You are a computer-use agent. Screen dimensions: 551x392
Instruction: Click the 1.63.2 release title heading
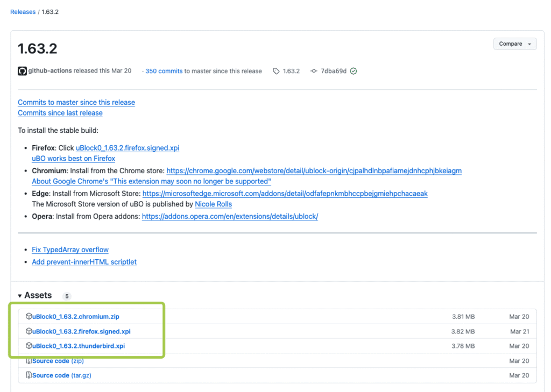pyautogui.click(x=38, y=48)
